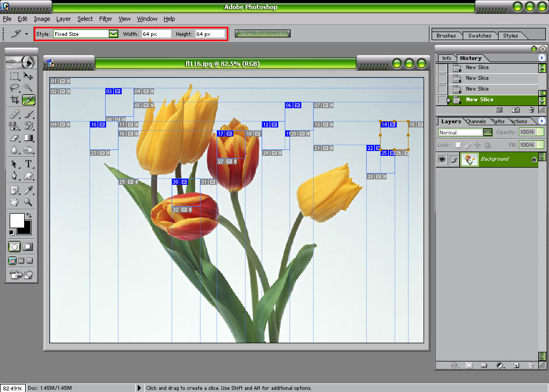This screenshot has height=392, width=549.
Task: Click the slice Width input field
Action: (156, 34)
